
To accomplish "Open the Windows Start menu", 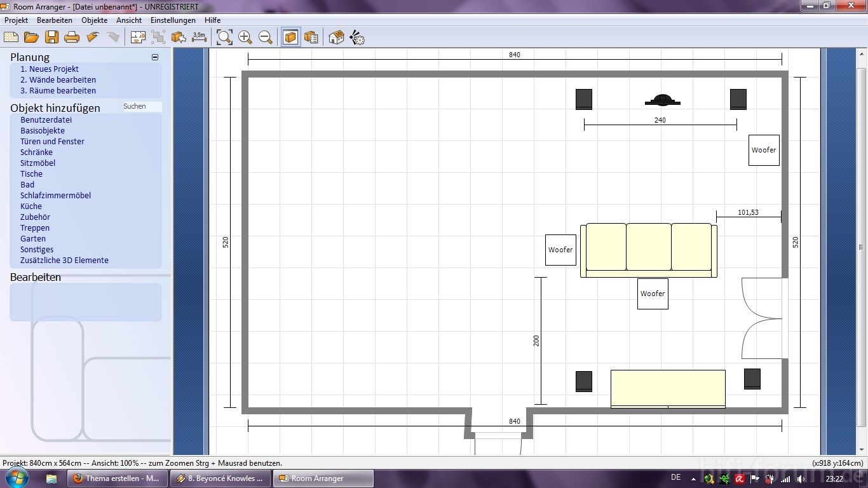I will click(x=17, y=478).
